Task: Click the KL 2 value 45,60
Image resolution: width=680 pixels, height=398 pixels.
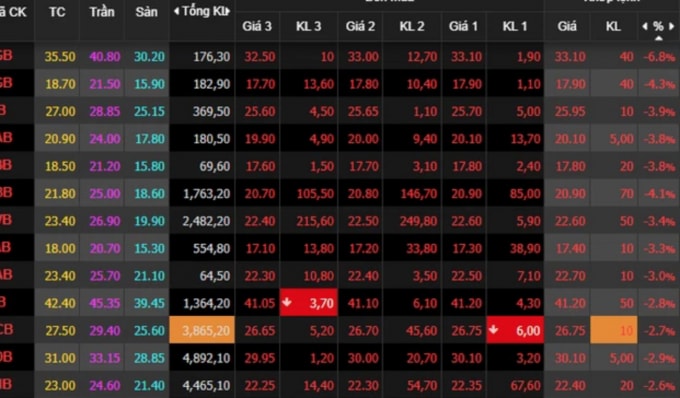Action: point(422,331)
